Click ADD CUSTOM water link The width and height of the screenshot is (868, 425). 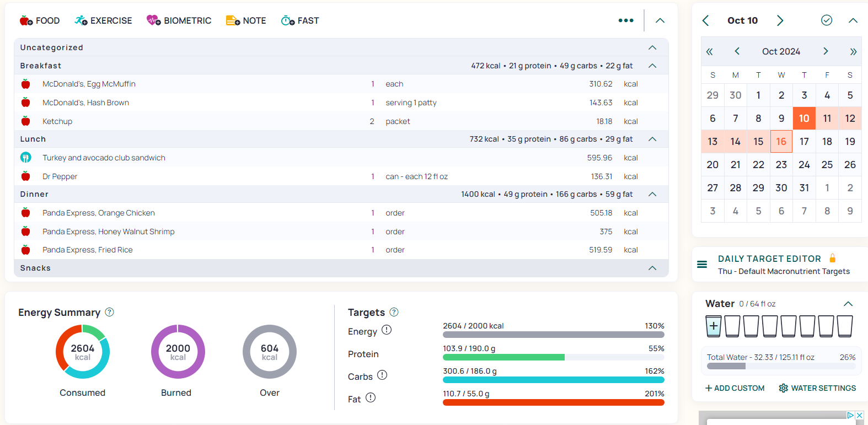(735, 388)
